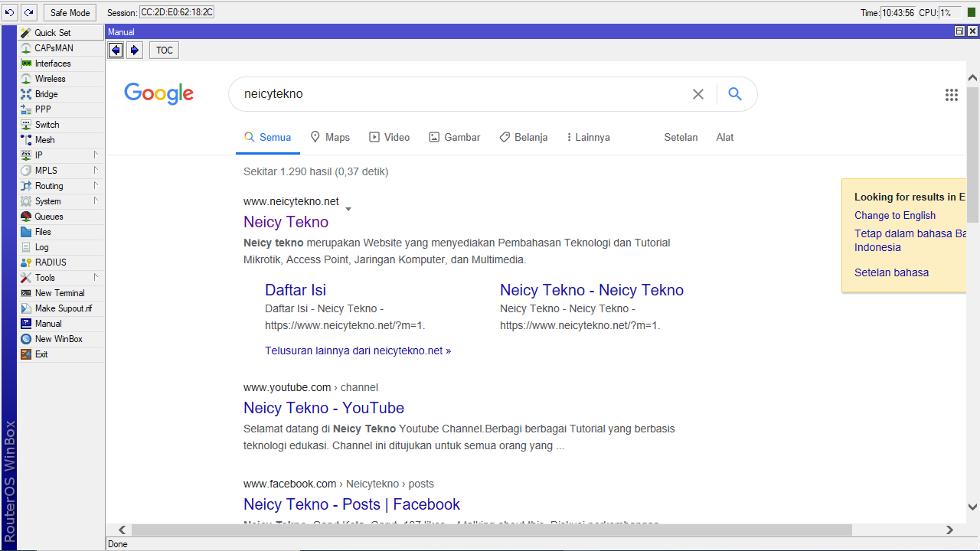
Task: Open the Google apps grid
Action: [952, 95]
